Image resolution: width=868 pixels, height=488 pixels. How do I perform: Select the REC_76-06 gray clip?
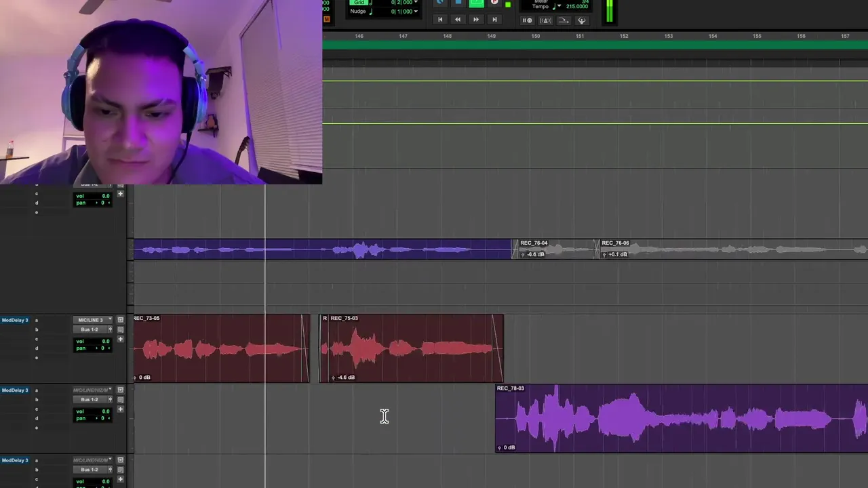tap(732, 249)
